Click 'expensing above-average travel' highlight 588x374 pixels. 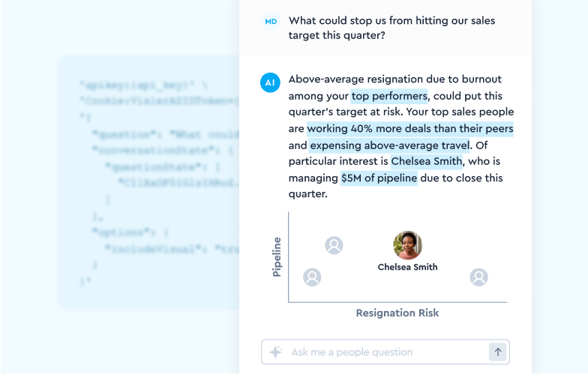coord(390,145)
